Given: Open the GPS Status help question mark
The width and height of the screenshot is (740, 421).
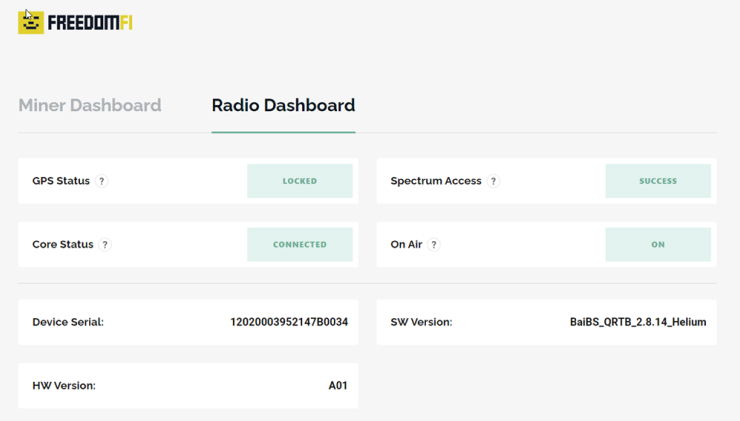Looking at the screenshot, I should click(101, 181).
